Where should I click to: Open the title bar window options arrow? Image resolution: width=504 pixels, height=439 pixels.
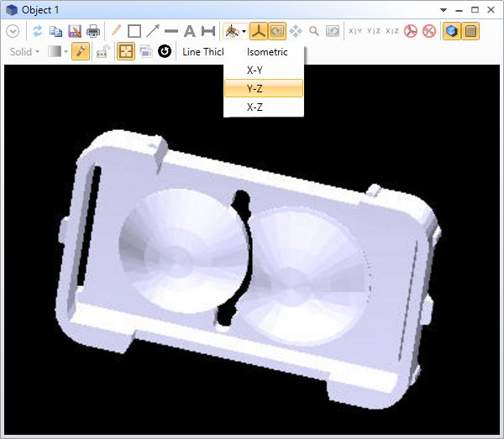point(444,10)
